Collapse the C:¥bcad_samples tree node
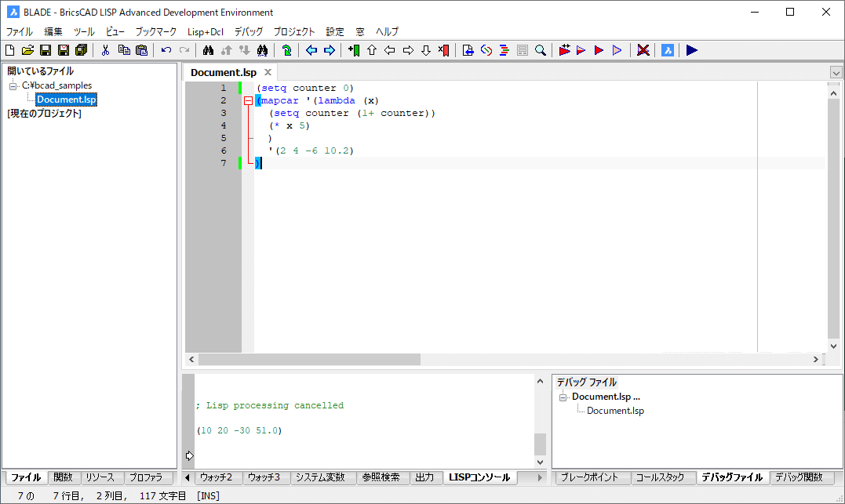 tap(13, 85)
